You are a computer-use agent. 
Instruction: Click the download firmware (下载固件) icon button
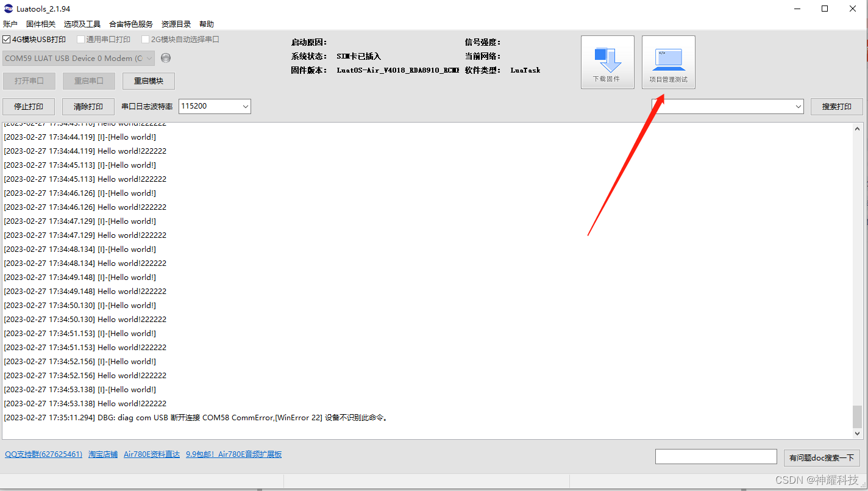(x=607, y=62)
